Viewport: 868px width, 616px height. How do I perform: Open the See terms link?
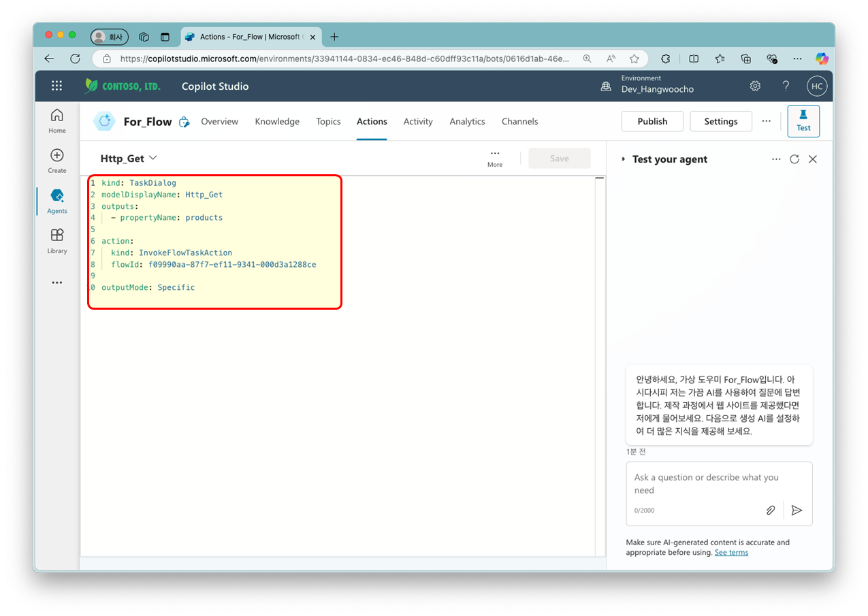731,553
